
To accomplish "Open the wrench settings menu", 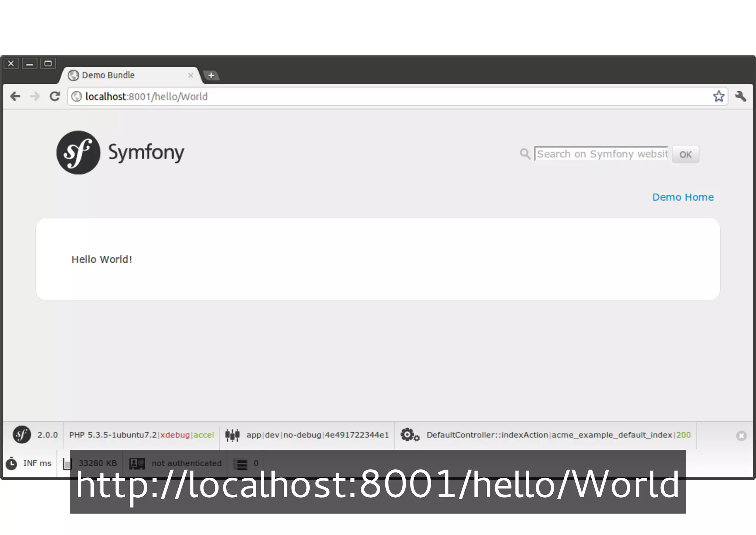I will coord(740,96).
